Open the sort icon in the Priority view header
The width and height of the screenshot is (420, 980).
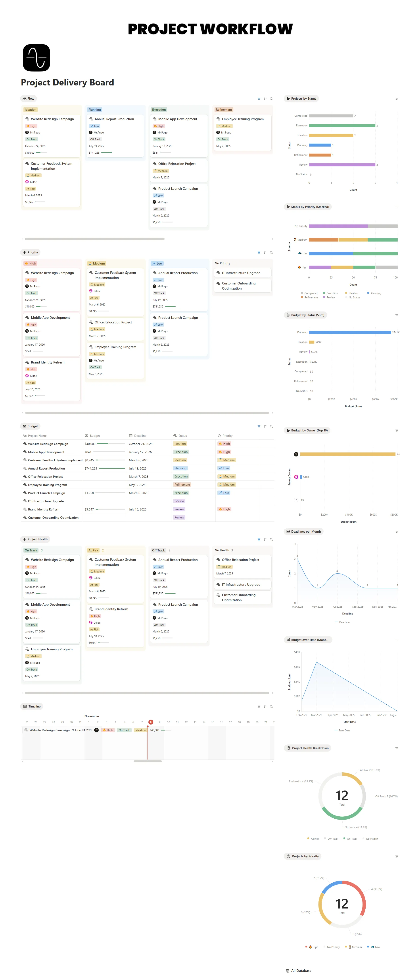(x=265, y=253)
